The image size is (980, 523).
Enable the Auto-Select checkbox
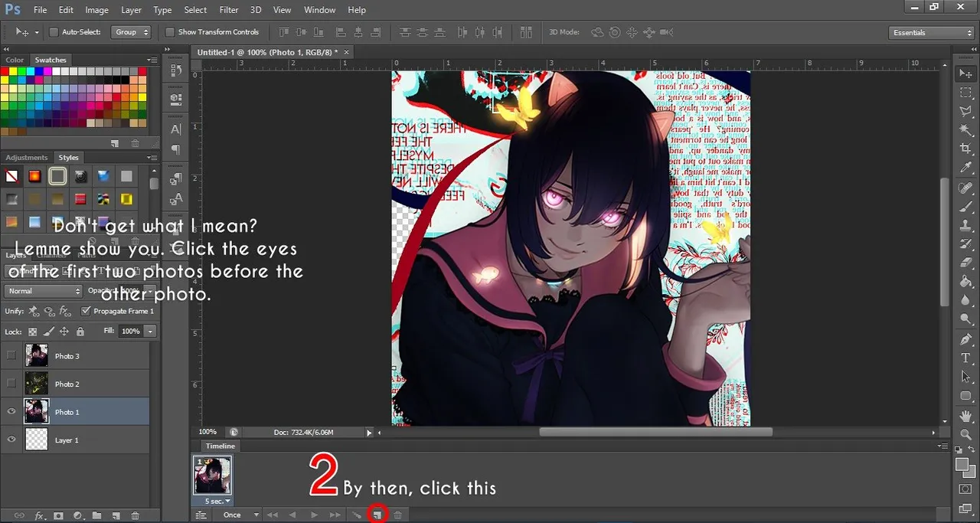click(x=54, y=32)
